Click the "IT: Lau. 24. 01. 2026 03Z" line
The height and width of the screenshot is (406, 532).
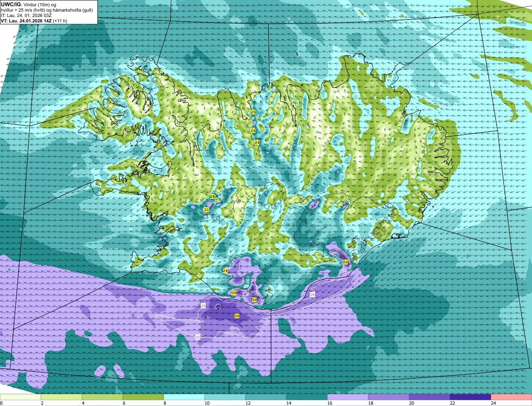26,15
